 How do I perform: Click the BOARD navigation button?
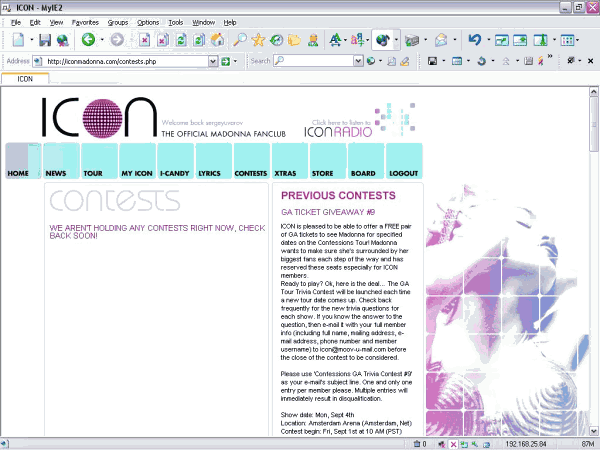point(366,161)
